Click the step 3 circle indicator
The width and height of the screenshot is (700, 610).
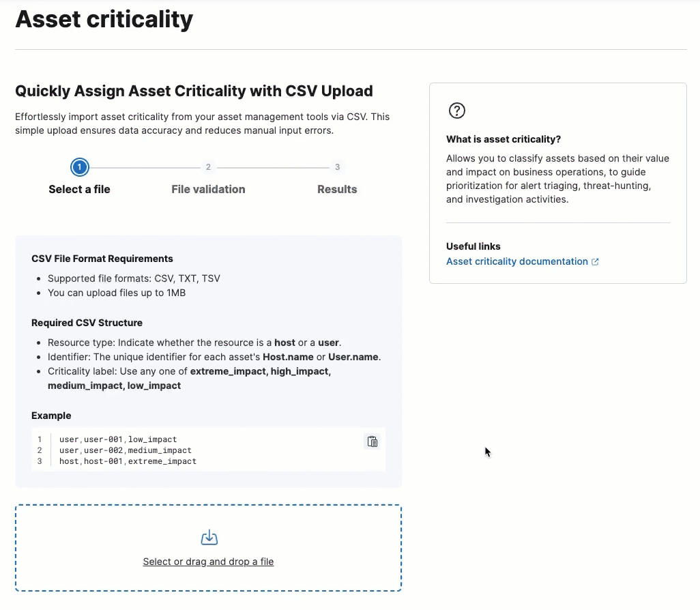pyautogui.click(x=337, y=166)
